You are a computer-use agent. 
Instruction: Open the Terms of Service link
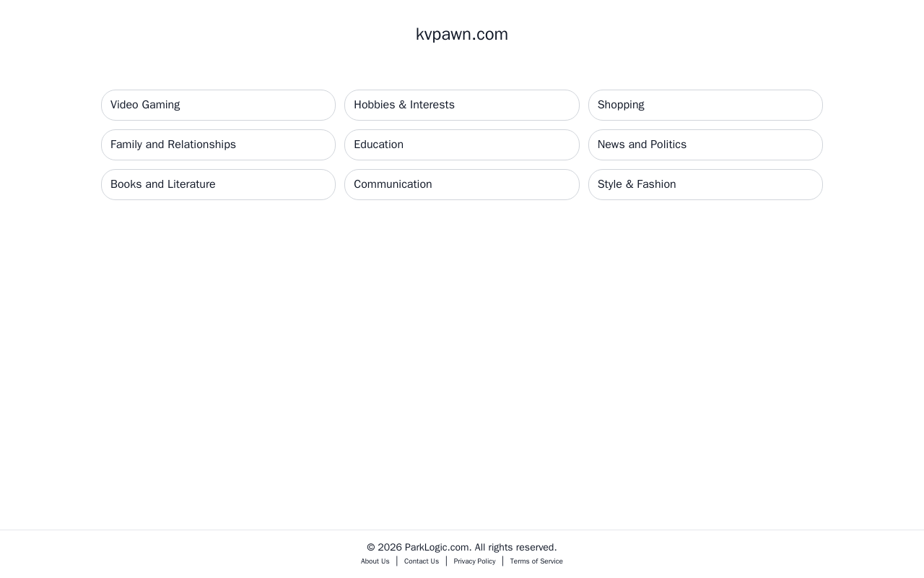(536, 561)
